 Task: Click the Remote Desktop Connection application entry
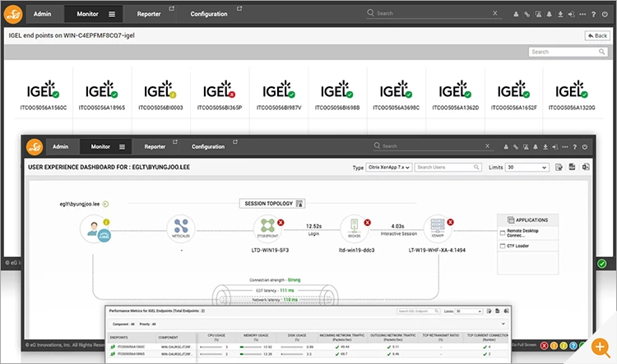(527, 233)
